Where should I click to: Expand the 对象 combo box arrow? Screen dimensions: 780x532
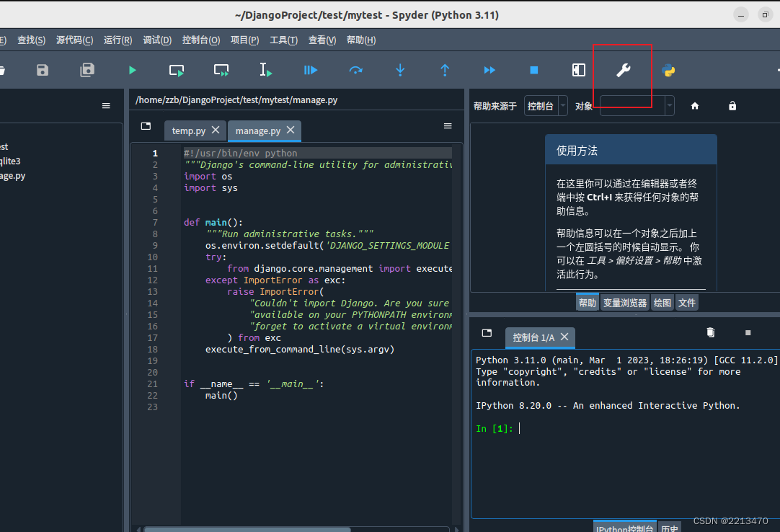tap(670, 106)
